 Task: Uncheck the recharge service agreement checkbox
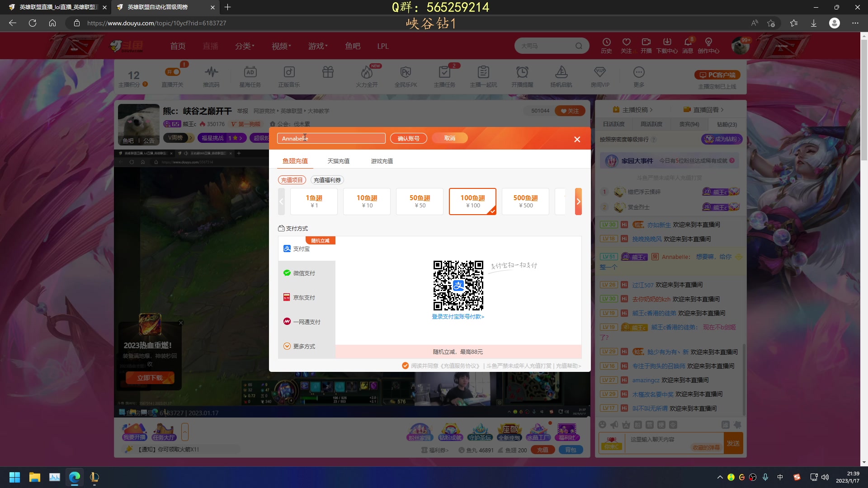click(405, 366)
